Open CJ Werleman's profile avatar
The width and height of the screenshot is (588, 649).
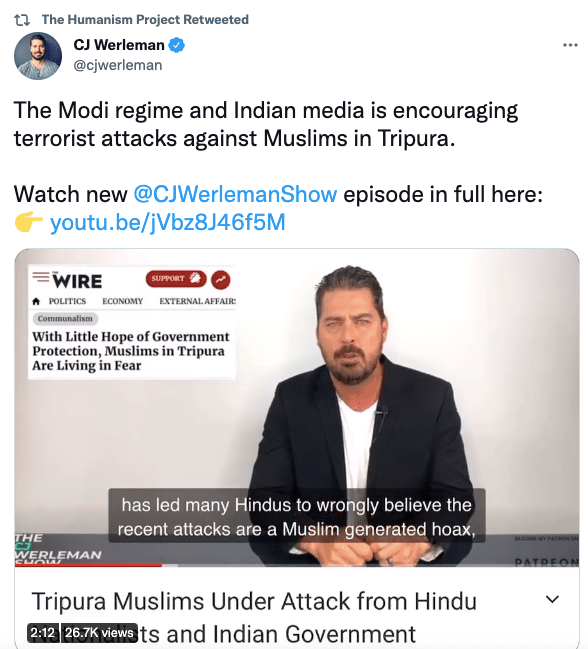click(38, 56)
